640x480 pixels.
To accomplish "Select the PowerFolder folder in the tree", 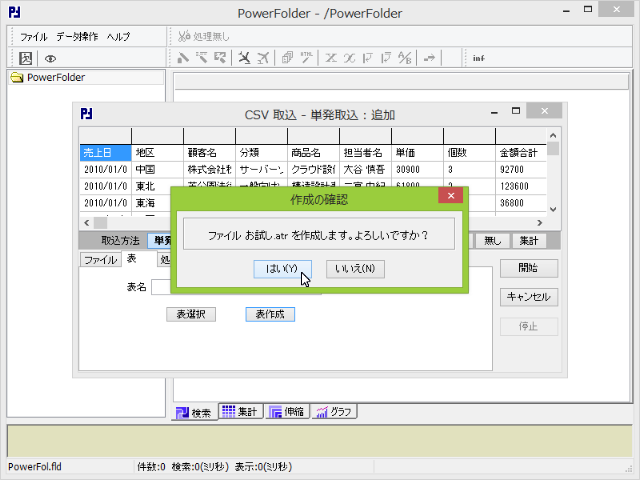I will click(56, 78).
